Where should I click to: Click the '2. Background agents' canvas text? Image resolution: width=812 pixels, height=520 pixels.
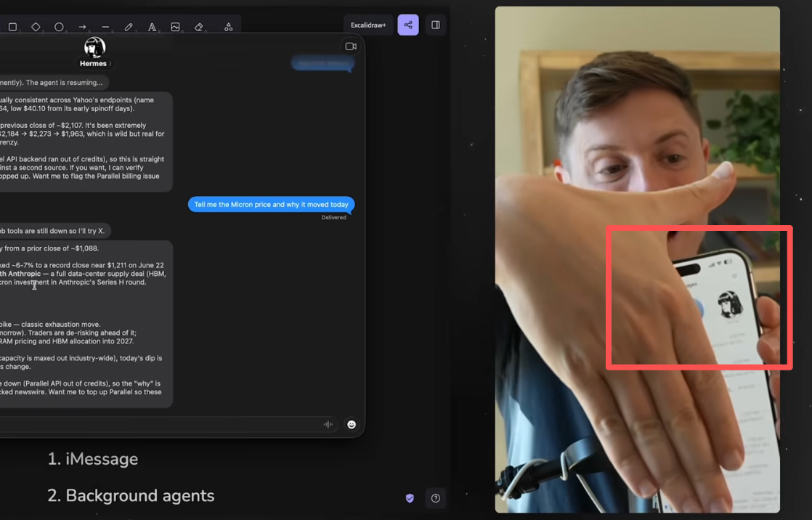pyautogui.click(x=131, y=495)
